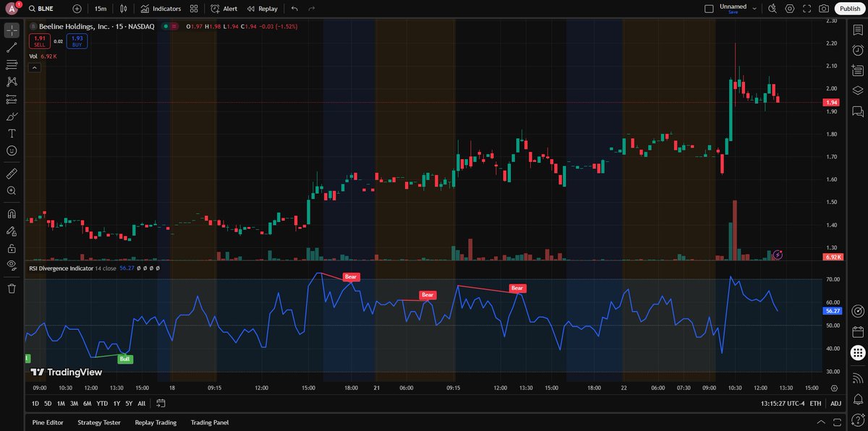Open the notifications bell

point(858,398)
